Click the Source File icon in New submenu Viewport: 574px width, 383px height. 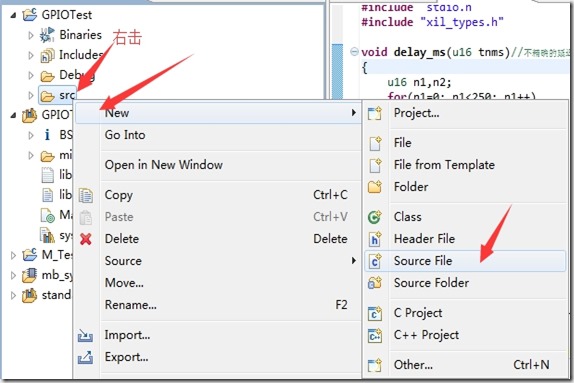[375, 261]
